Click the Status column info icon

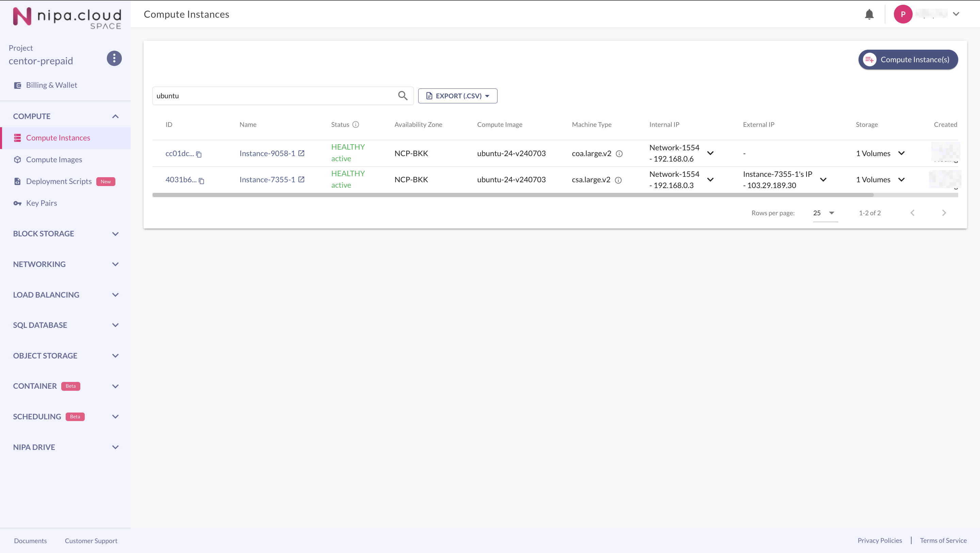coord(356,125)
